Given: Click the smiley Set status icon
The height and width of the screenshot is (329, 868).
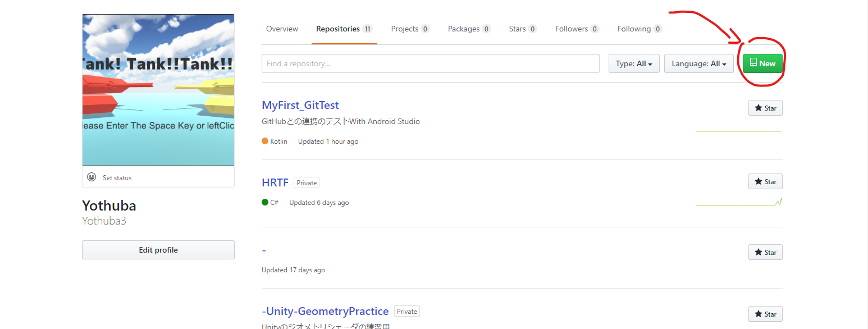Looking at the screenshot, I should [x=92, y=177].
